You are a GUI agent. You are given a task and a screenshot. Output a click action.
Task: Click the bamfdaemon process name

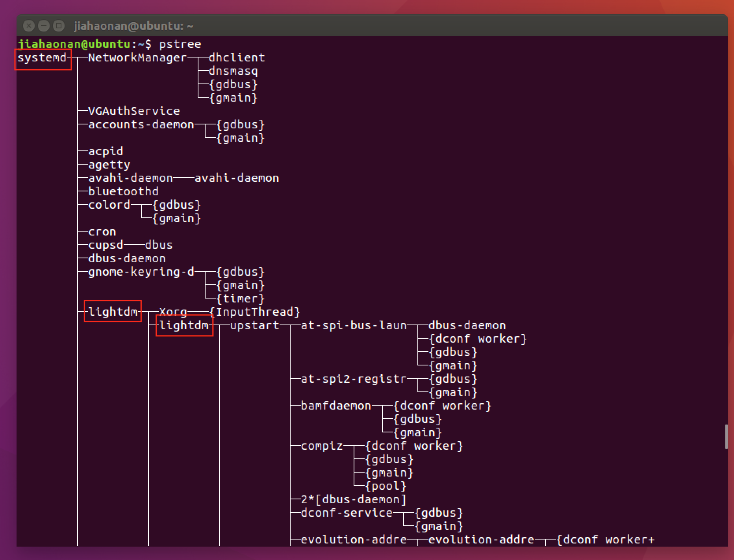pos(336,406)
